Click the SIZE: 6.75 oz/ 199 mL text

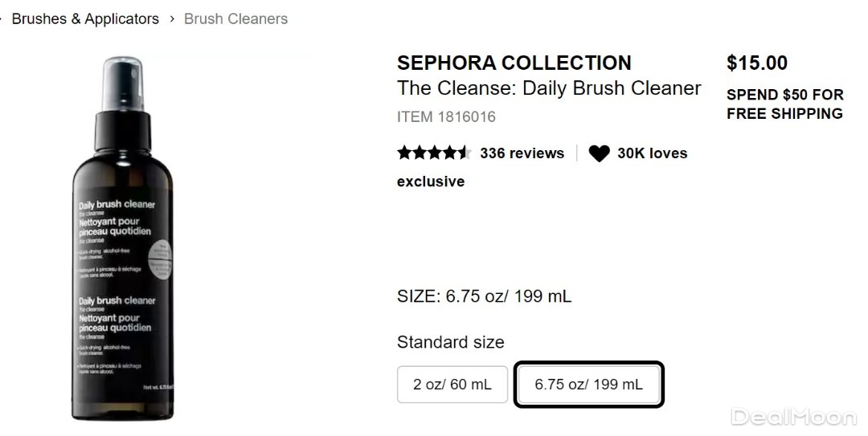pyautogui.click(x=484, y=296)
